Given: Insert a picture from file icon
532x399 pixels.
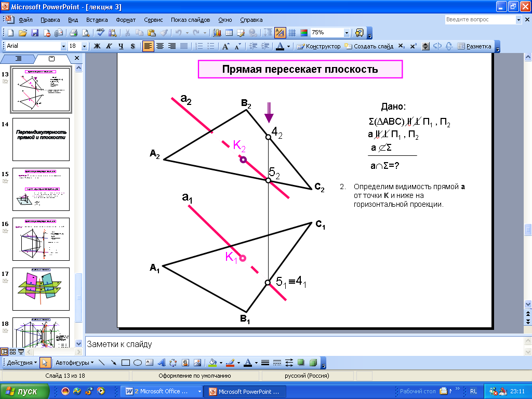Looking at the screenshot, I should 197,363.
